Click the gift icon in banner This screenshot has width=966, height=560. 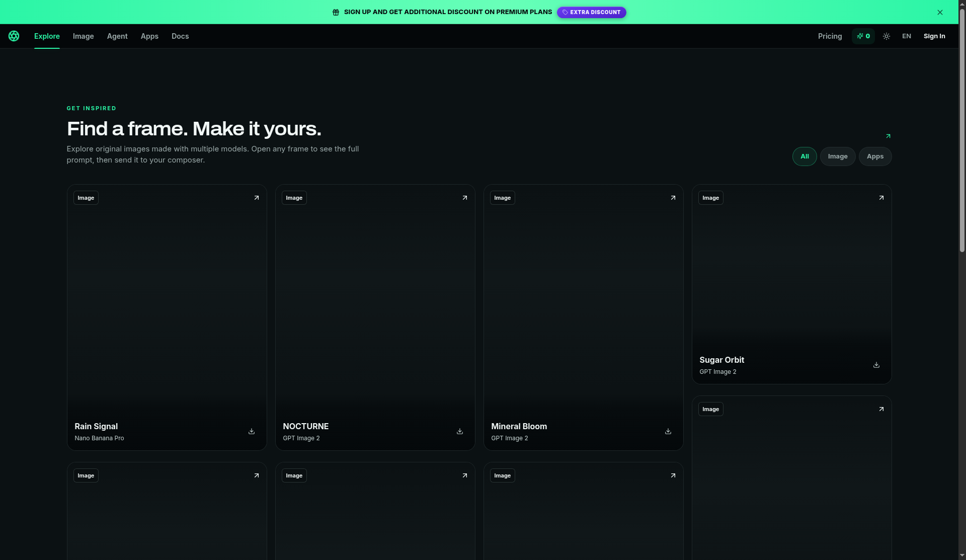pyautogui.click(x=336, y=12)
